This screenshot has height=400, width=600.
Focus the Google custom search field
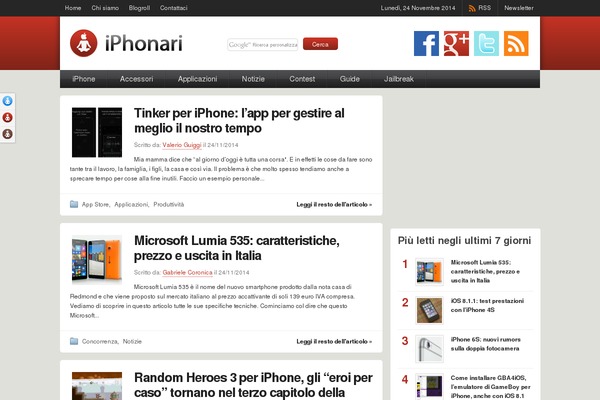point(262,45)
